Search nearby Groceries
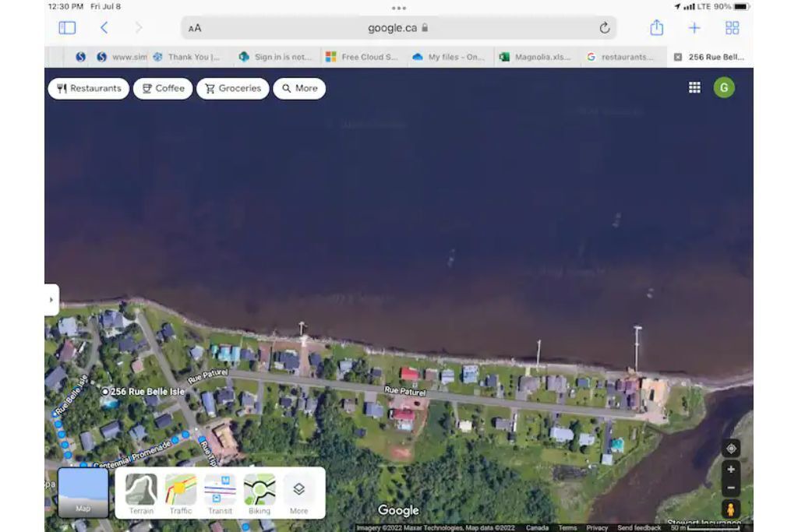Screen dimensions: 798x532 [x=232, y=89]
